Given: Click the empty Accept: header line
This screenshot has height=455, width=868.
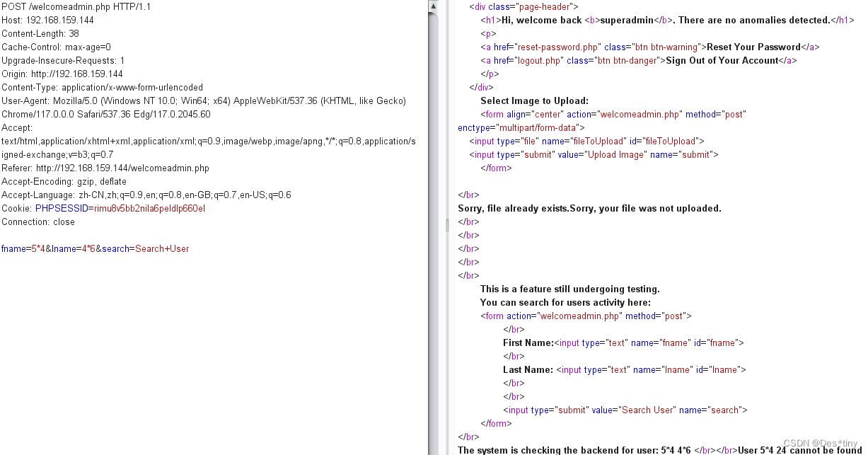Looking at the screenshot, I should tap(17, 128).
